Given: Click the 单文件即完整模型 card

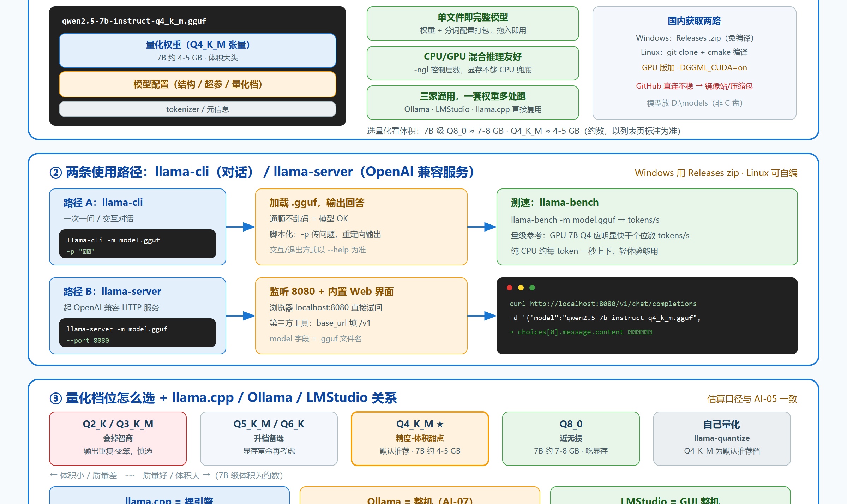Looking at the screenshot, I should [x=473, y=24].
